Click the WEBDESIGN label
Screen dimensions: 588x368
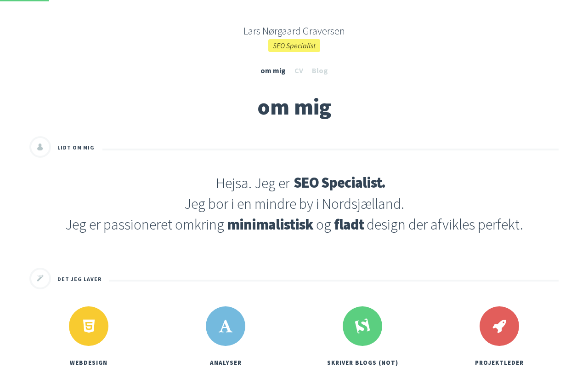[89, 362]
